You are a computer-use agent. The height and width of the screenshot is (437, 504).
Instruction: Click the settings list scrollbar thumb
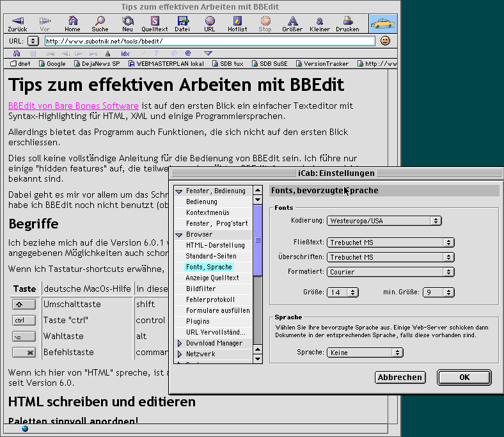point(258,240)
